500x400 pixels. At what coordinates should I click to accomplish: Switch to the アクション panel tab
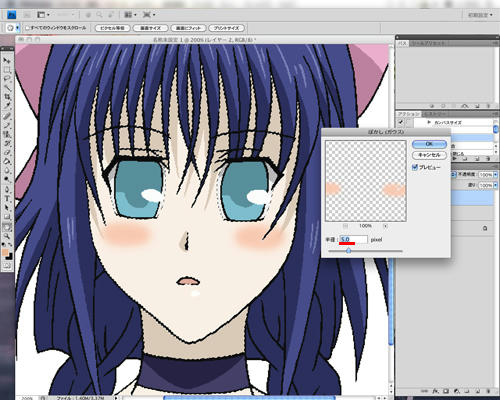click(409, 114)
